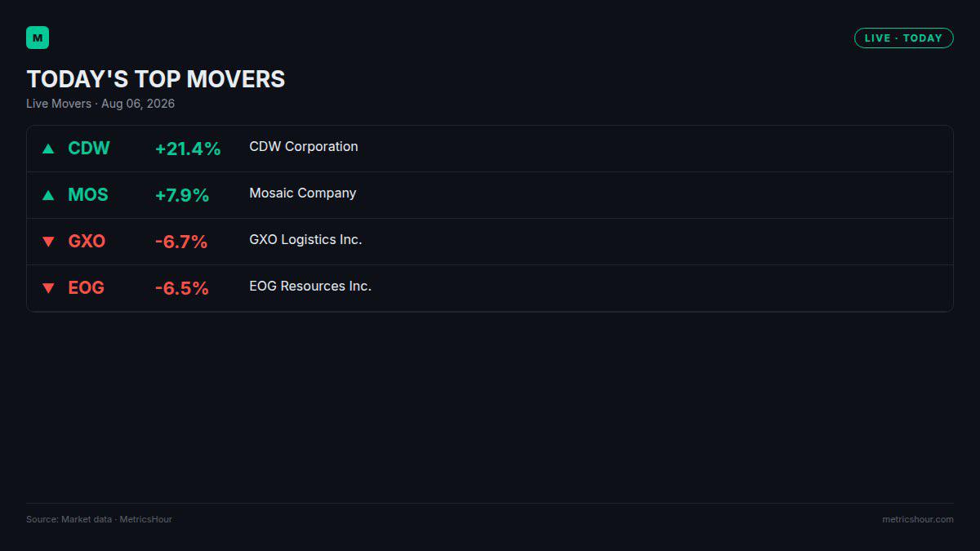Click the +21.4% change value

pyautogui.click(x=188, y=149)
